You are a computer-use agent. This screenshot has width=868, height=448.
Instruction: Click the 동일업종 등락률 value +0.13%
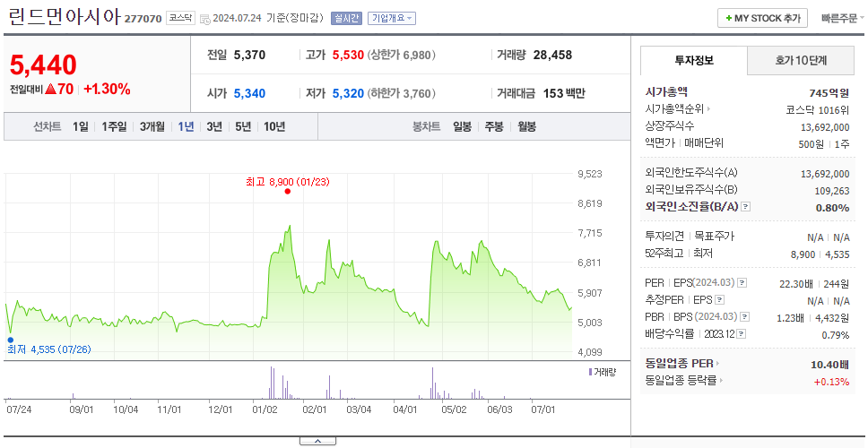831,382
